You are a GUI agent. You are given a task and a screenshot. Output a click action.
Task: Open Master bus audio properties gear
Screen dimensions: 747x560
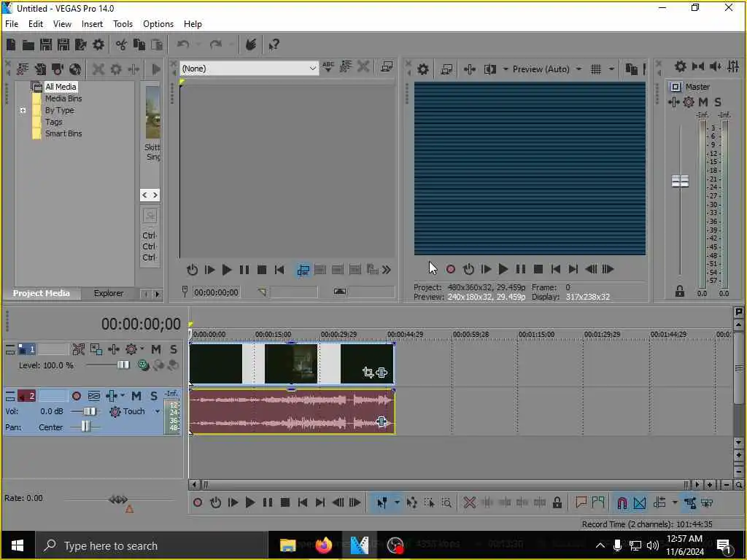(681, 66)
